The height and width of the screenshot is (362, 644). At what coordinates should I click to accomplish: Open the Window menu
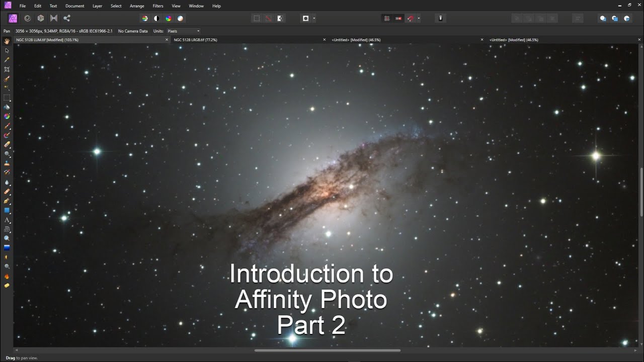pyautogui.click(x=196, y=6)
